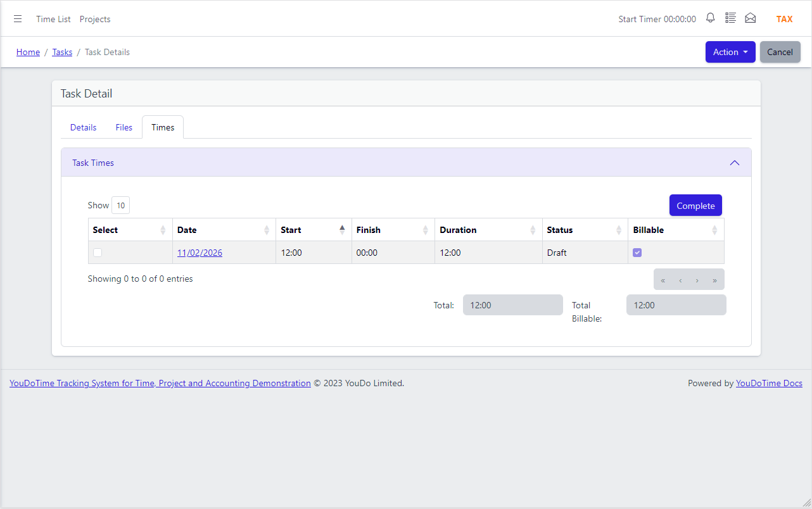This screenshot has width=812, height=509.
Task: Open the notifications bell
Action: pyautogui.click(x=711, y=18)
